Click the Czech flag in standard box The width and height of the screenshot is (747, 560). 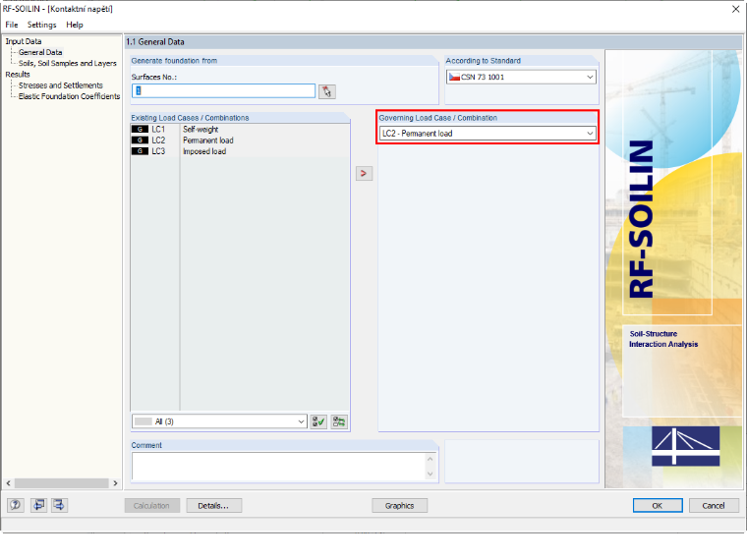point(454,77)
